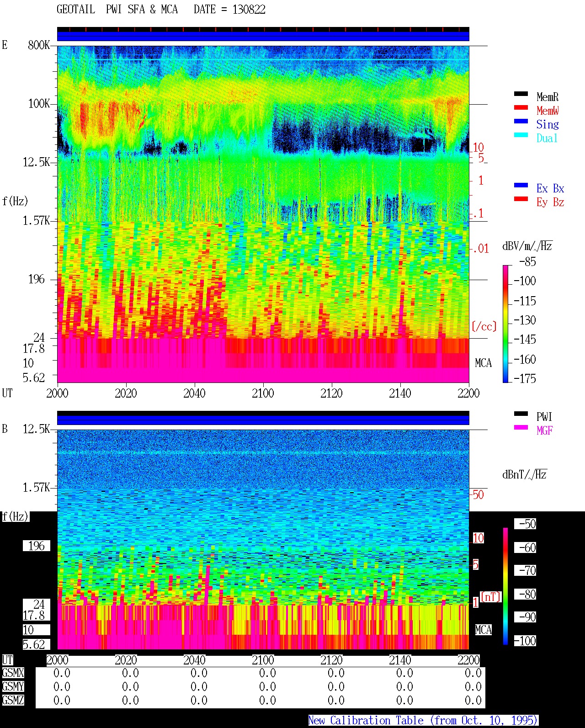Click the PWI legend label
The image size is (585, 728).
[x=544, y=417]
